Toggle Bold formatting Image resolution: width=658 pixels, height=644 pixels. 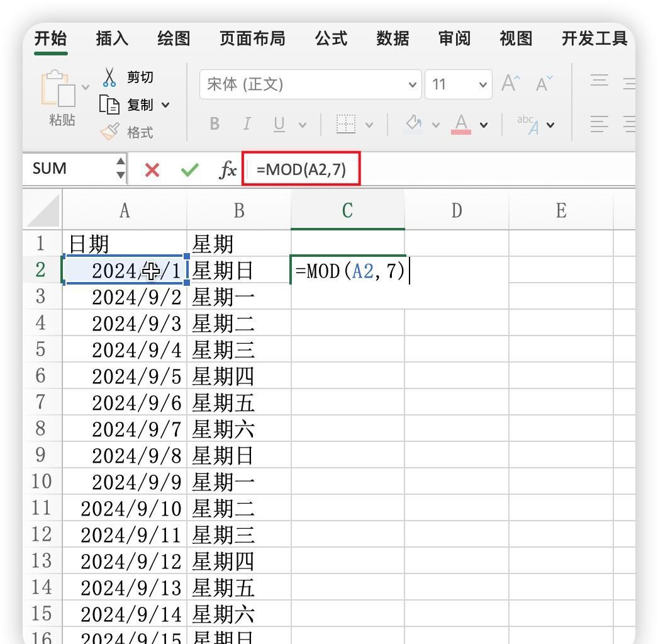(x=215, y=124)
